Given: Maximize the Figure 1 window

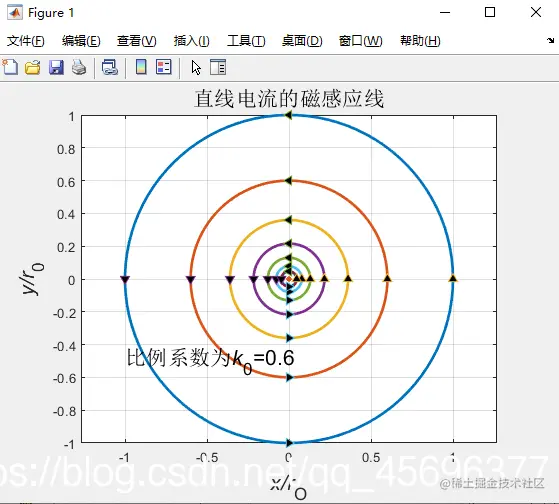Looking at the screenshot, I should pyautogui.click(x=490, y=12).
